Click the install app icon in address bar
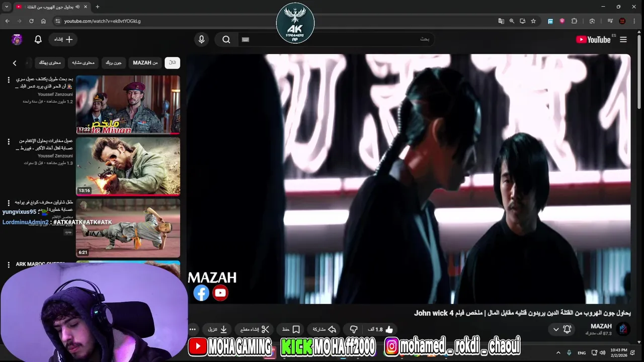 click(523, 21)
